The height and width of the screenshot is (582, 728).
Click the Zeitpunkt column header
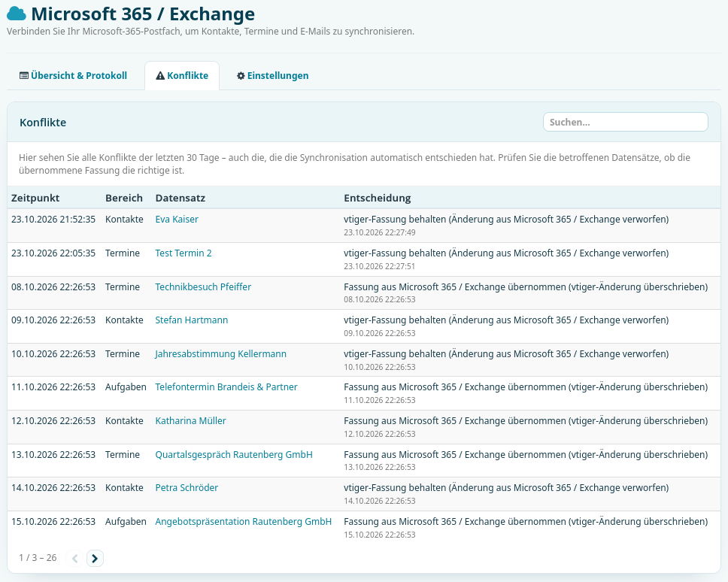pyautogui.click(x=35, y=198)
